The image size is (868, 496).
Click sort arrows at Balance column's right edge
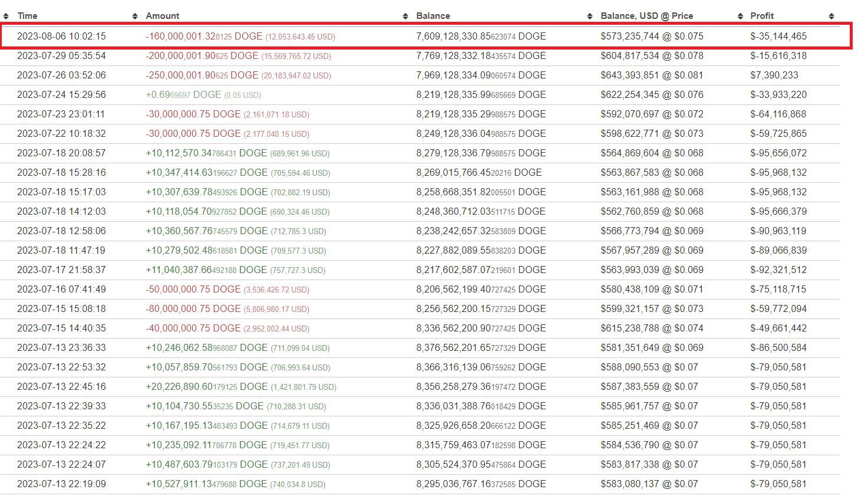pyautogui.click(x=590, y=16)
